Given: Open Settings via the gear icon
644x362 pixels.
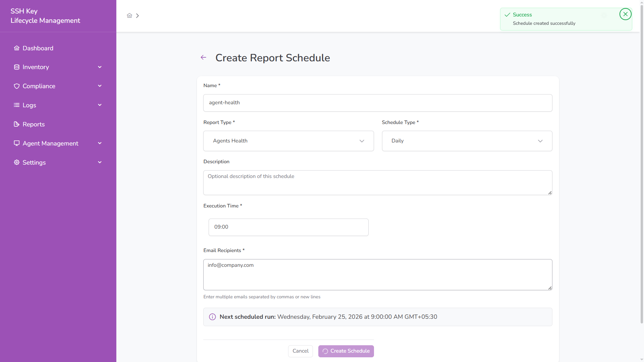Looking at the screenshot, I should pyautogui.click(x=16, y=162).
